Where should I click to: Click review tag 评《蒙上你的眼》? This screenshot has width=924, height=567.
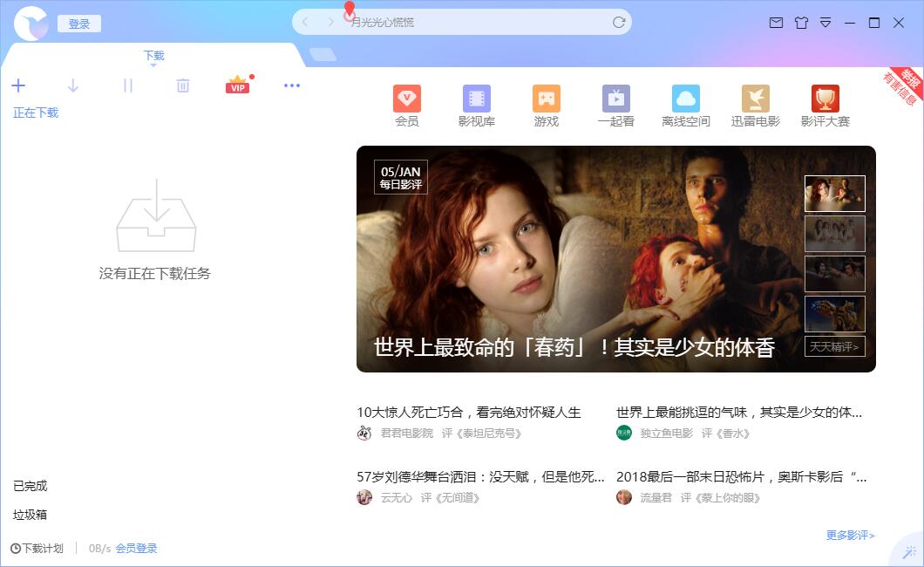point(721,498)
